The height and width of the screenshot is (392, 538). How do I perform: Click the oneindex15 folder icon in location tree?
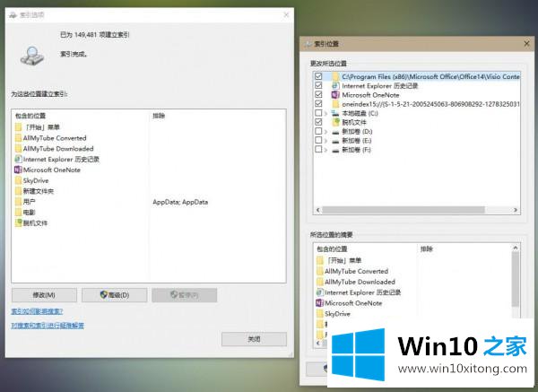335,104
